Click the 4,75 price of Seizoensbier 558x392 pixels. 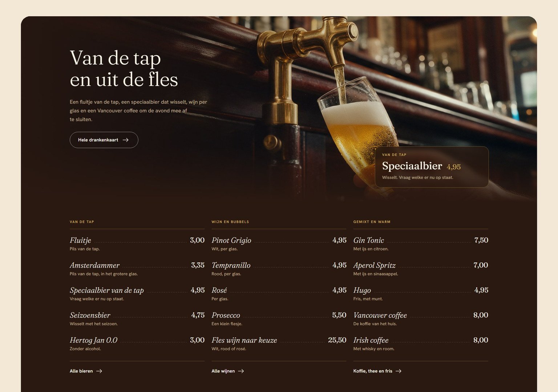(x=198, y=315)
